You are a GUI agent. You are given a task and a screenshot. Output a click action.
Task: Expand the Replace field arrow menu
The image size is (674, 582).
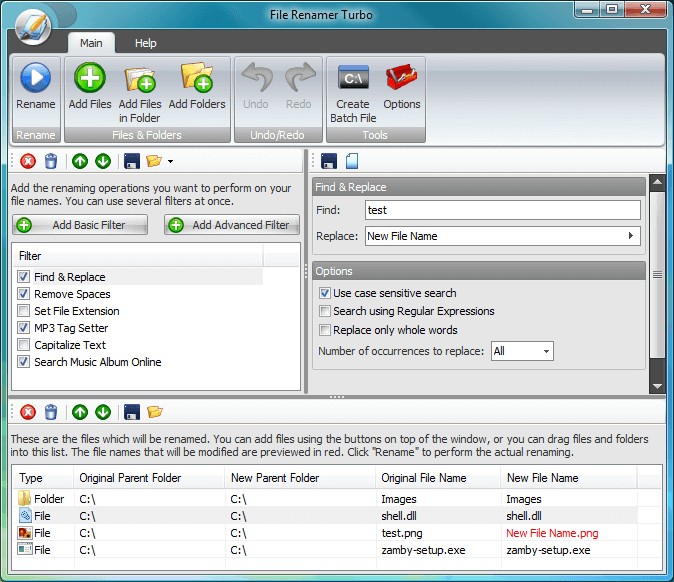630,236
